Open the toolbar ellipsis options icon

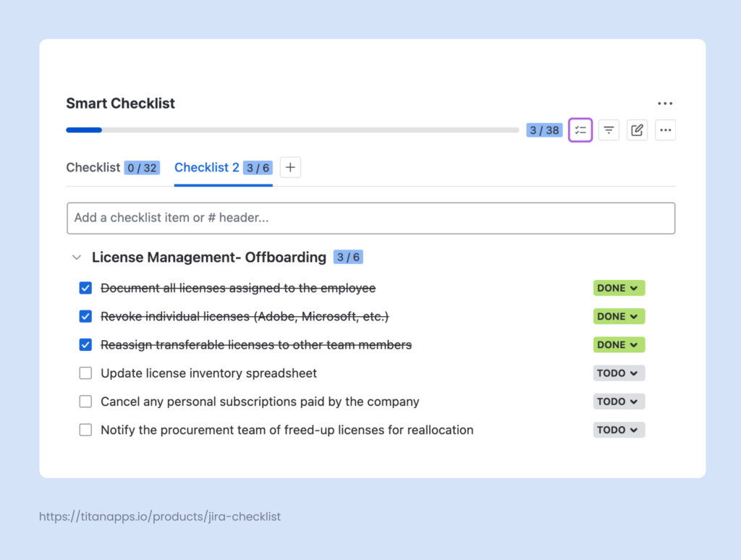pyautogui.click(x=665, y=130)
